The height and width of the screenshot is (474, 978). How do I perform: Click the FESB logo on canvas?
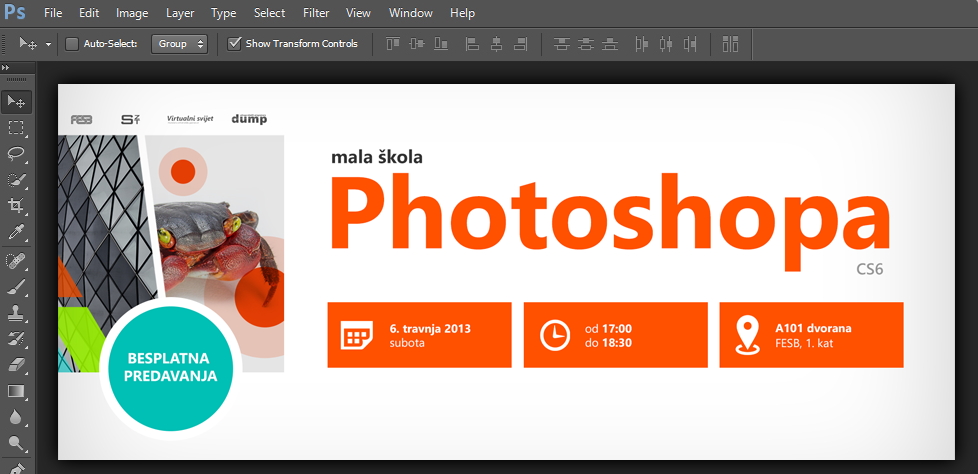[x=81, y=120]
